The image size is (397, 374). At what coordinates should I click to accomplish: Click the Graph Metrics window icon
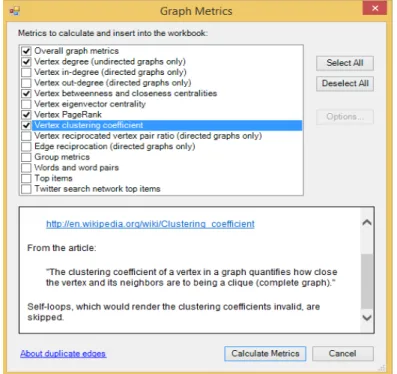point(14,11)
